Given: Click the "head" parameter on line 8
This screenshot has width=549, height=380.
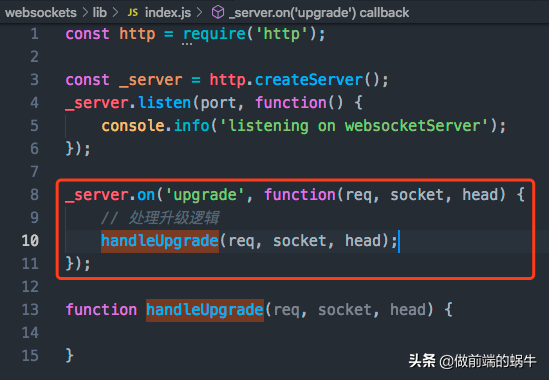Looking at the screenshot, I should pyautogui.click(x=480, y=195).
